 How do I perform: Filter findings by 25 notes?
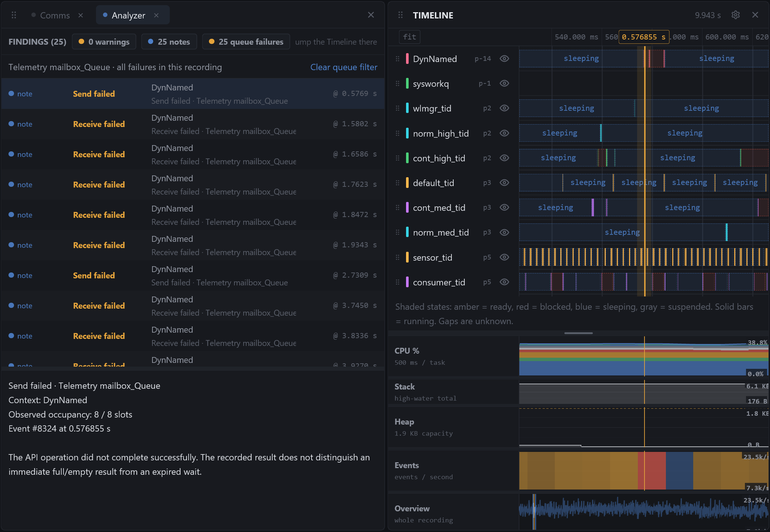[x=169, y=42]
